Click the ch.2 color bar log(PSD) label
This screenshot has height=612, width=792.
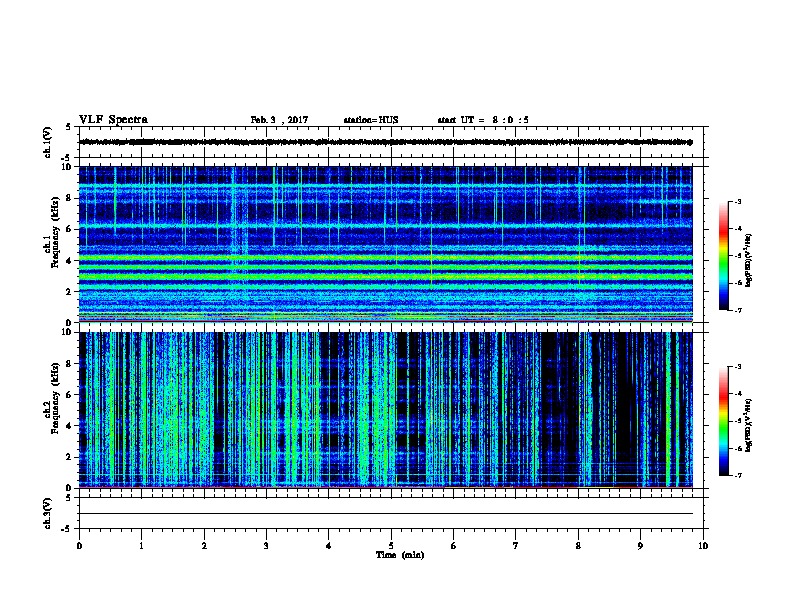tap(748, 425)
